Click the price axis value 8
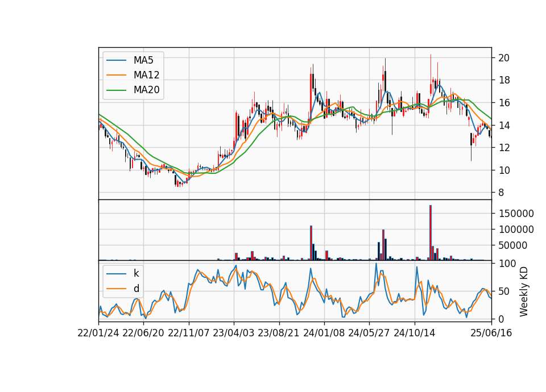This screenshot has height=392, width=546. pyautogui.click(x=501, y=193)
